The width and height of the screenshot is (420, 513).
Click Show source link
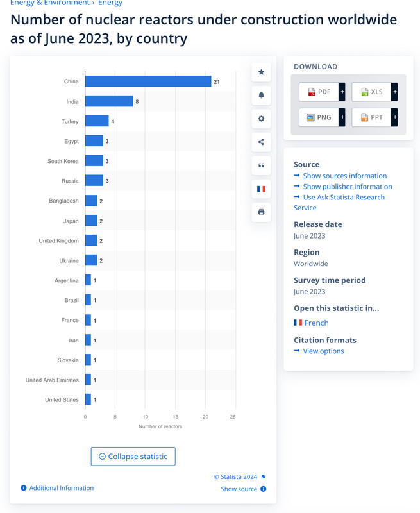pyautogui.click(x=239, y=489)
